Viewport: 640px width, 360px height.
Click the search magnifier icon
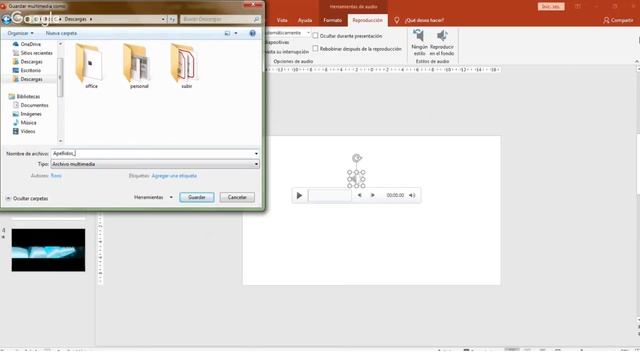point(256,19)
